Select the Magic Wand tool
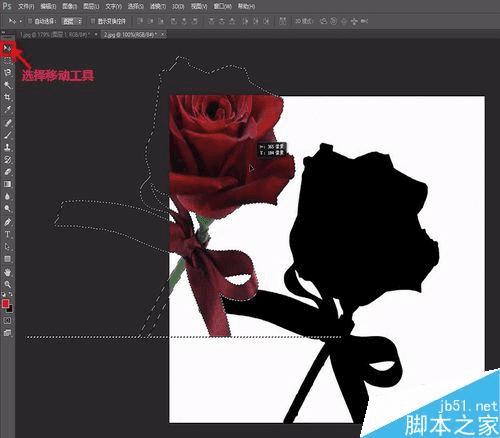Screen dimensions: 500x438 pos(7,85)
